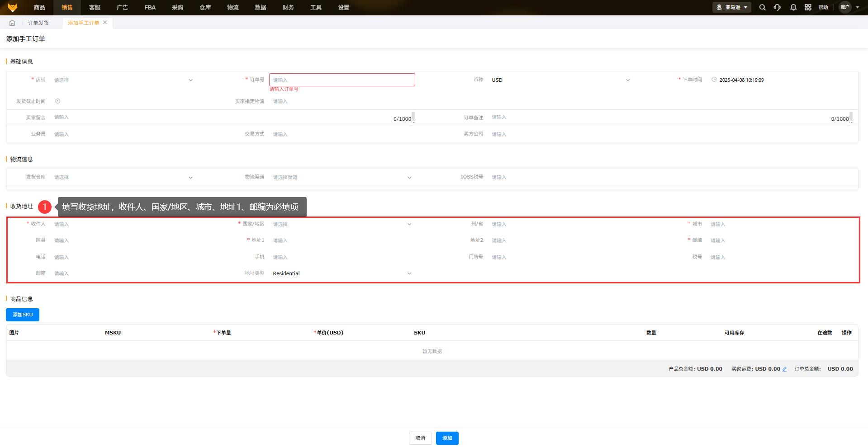Open the 工具 menu
Image resolution: width=868 pixels, height=447 pixels.
[316, 8]
